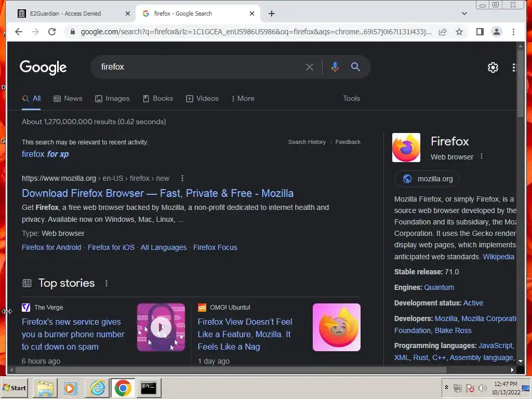532x399 pixels.
Task: Switch to Videos results tab
Action: click(x=202, y=98)
